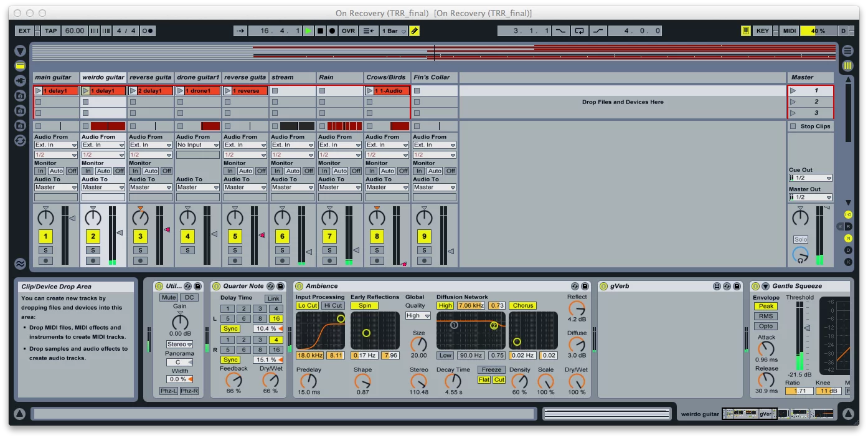This screenshot has width=868, height=438.
Task: Solo the main guitar track
Action: [44, 250]
